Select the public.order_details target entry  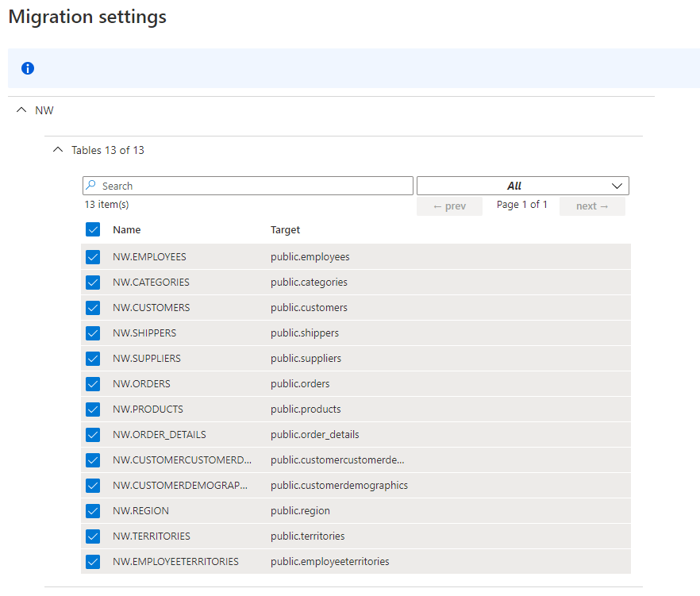[315, 434]
